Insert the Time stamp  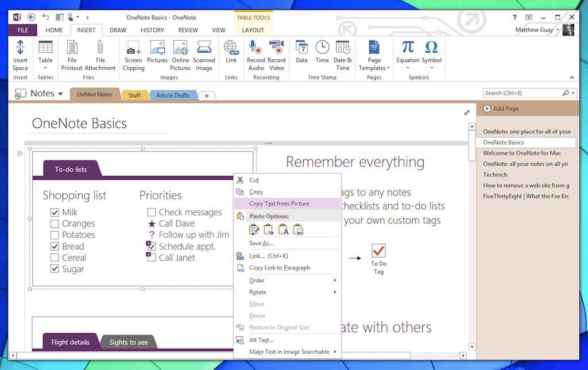(x=322, y=51)
